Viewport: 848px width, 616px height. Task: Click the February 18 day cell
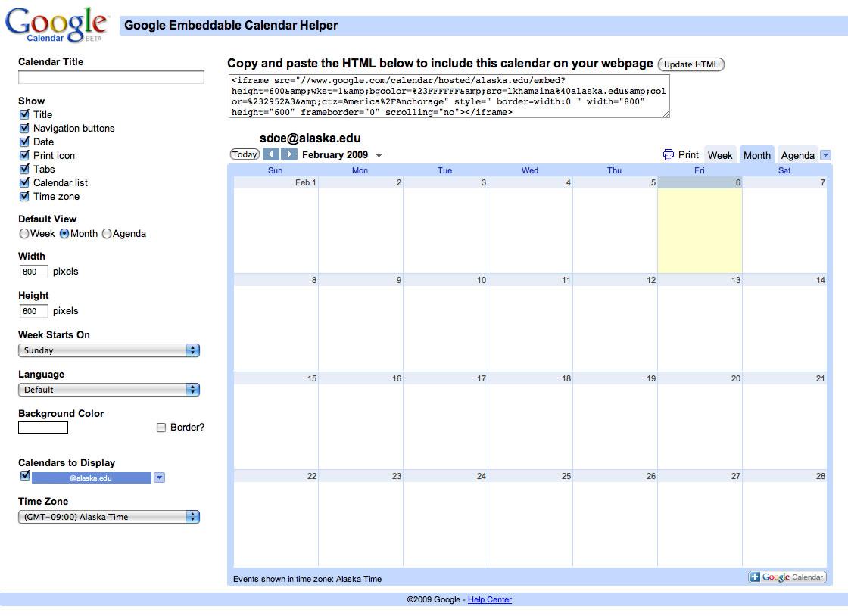point(530,422)
